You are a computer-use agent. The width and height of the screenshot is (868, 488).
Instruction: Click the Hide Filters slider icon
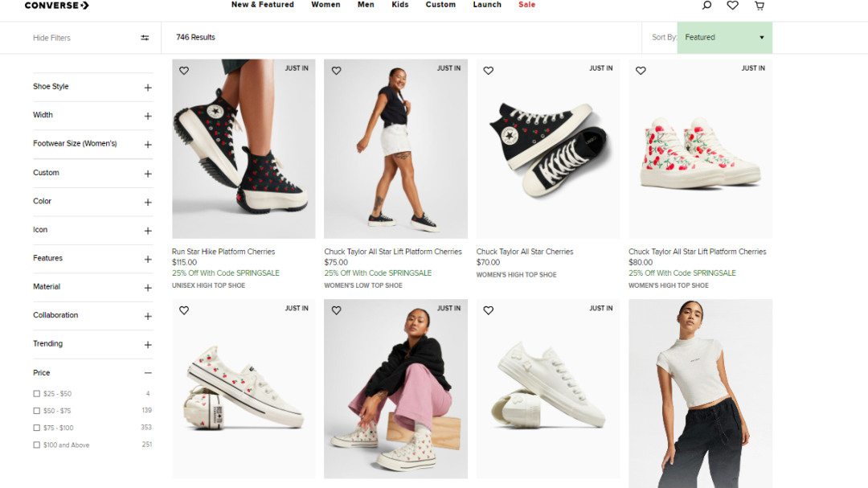(145, 38)
